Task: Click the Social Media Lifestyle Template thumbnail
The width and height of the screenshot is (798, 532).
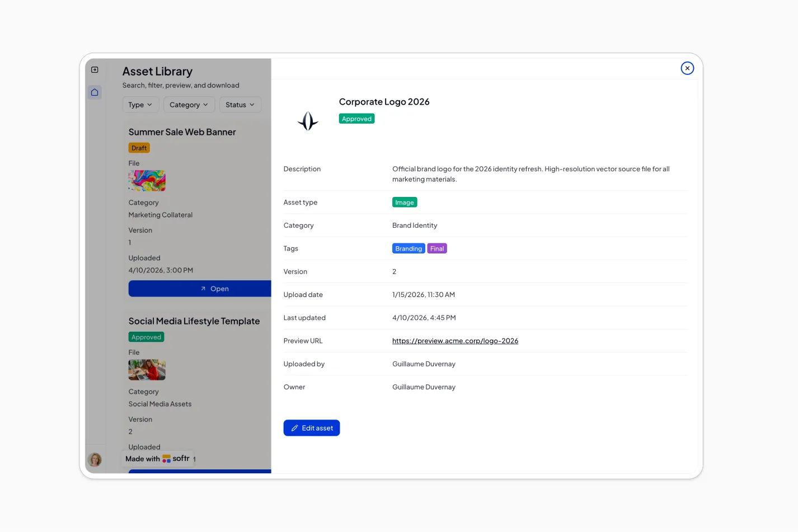Action: tap(147, 370)
